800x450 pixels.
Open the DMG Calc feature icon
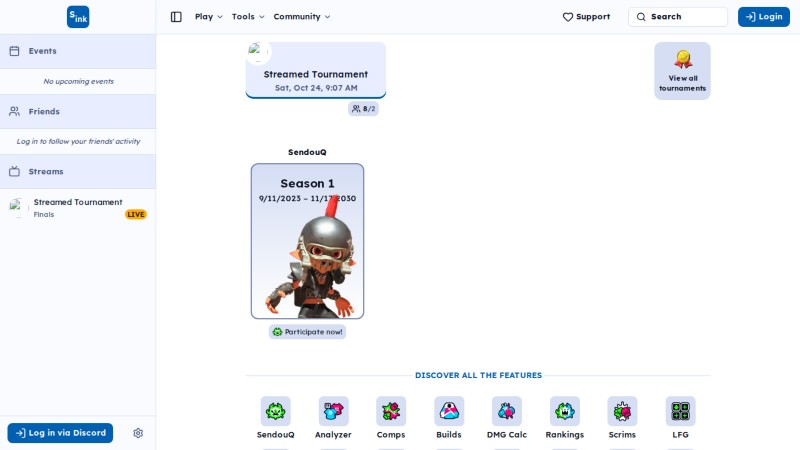(x=507, y=411)
